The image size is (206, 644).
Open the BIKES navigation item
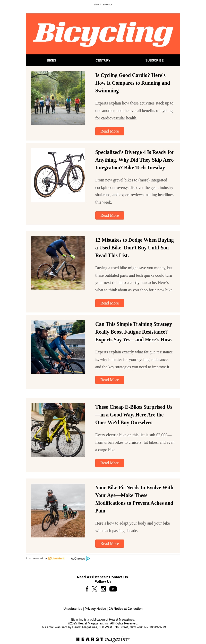pos(51,60)
